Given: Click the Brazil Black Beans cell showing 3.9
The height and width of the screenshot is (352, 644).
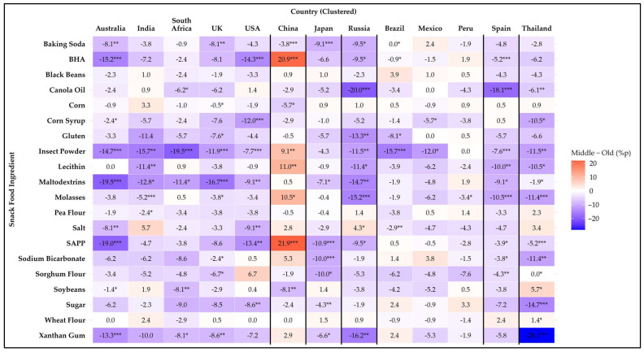Looking at the screenshot, I should point(394,75).
